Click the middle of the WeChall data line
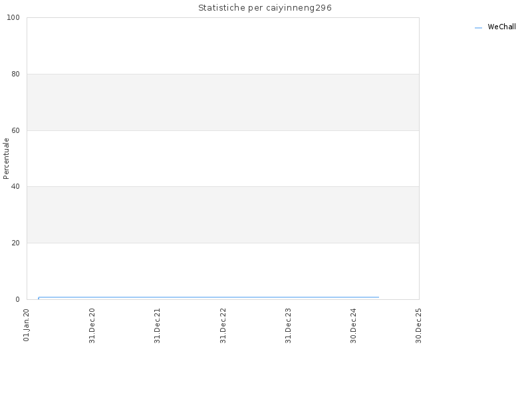532x399 pixels. 209,297
